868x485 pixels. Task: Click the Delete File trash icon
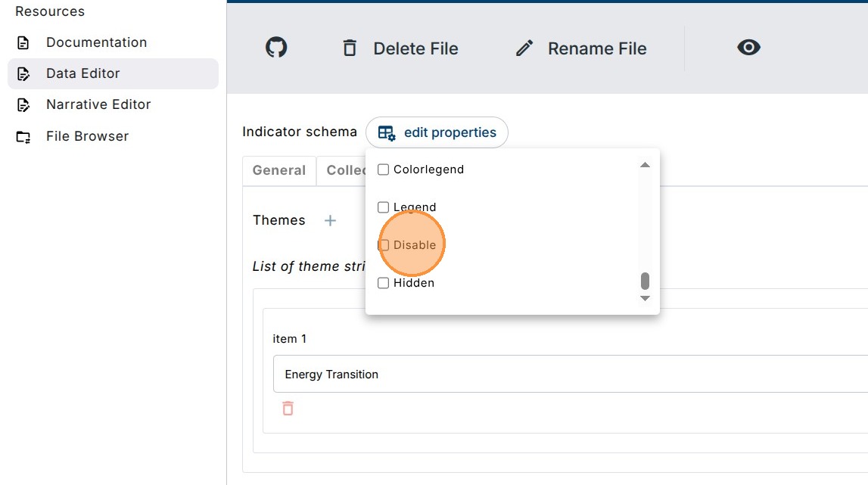pyautogui.click(x=350, y=48)
